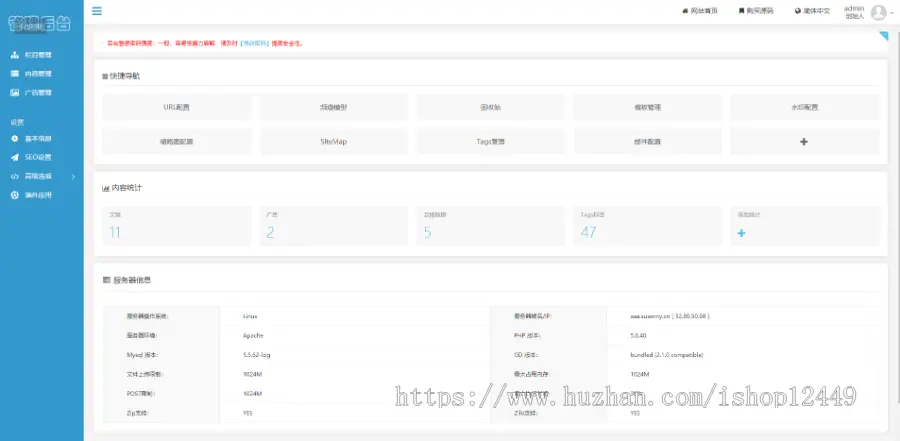900x441 pixels.
Task: Click the picture icon for ad management
Action: 15,92
